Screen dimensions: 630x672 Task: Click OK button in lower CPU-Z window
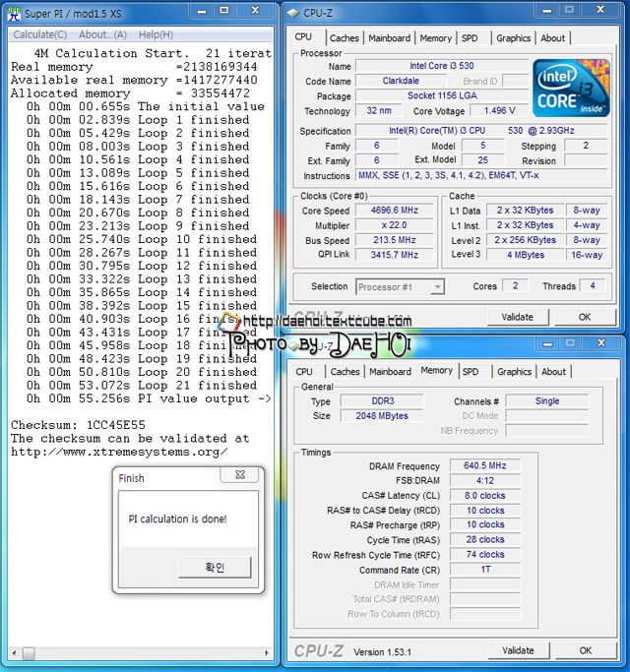pos(586,650)
